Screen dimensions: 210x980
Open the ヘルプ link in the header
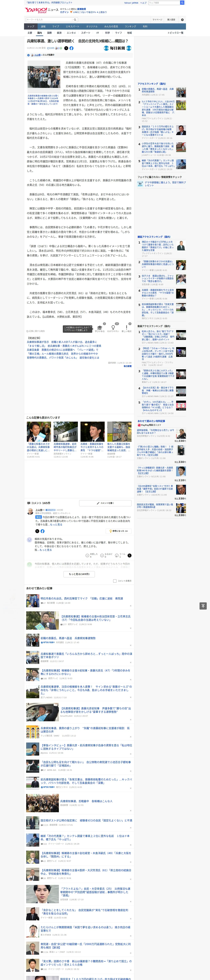[143, 3]
